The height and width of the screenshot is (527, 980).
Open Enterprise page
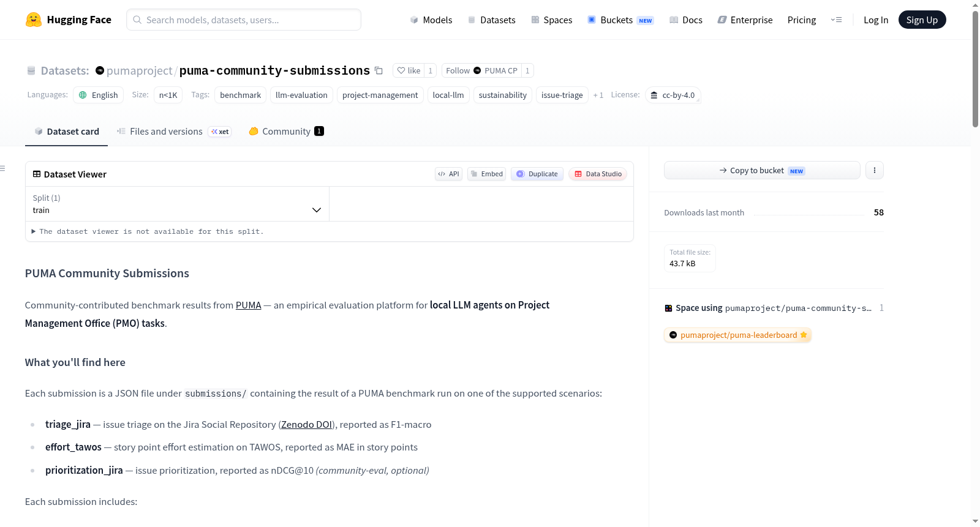click(745, 20)
